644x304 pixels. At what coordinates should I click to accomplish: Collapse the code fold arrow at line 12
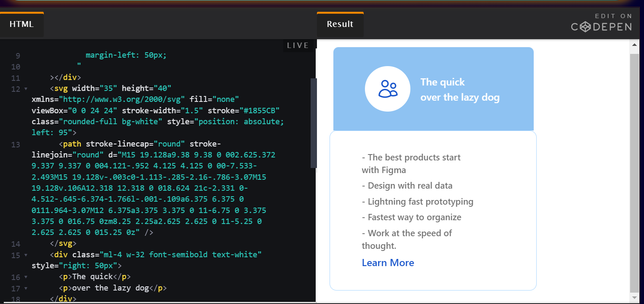pyautogui.click(x=26, y=89)
